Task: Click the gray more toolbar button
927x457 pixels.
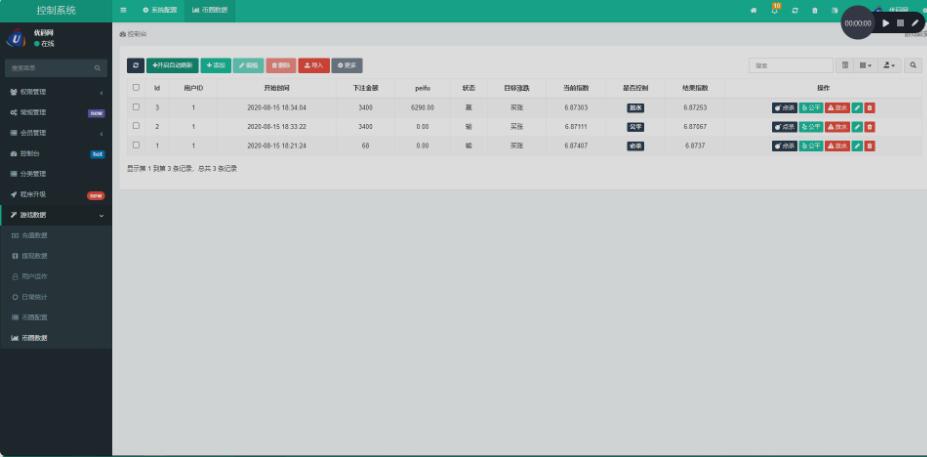Action: click(x=347, y=66)
